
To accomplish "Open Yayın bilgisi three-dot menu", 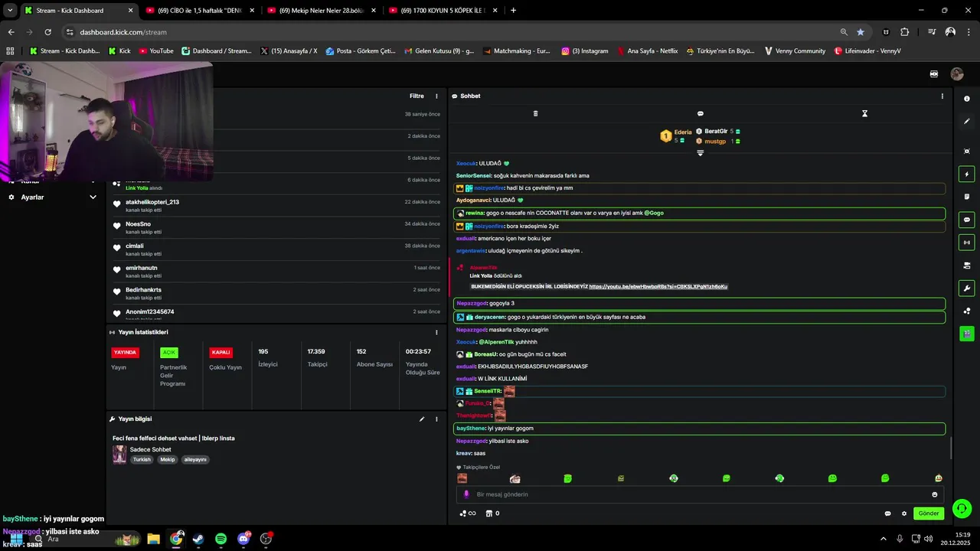I will pos(436,419).
